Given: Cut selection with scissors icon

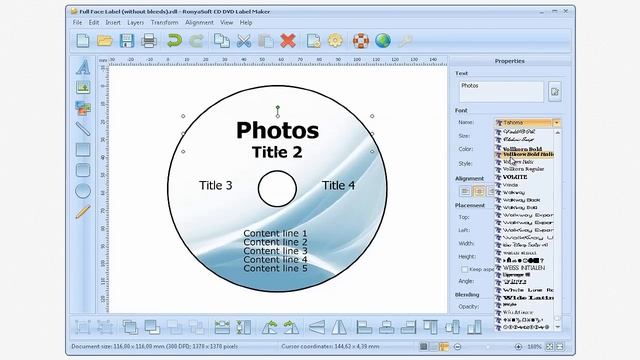Looking at the screenshot, I should pos(244,41).
